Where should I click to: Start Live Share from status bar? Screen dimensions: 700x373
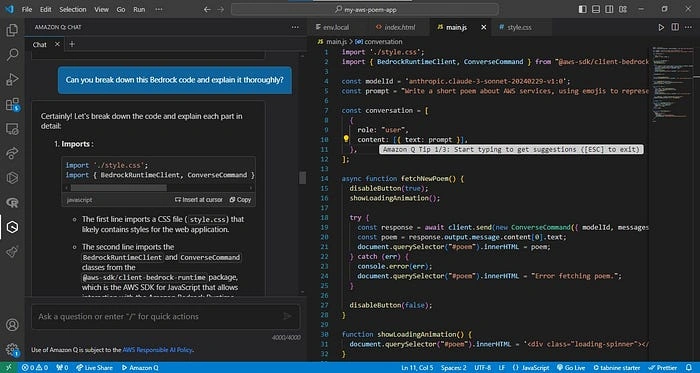click(x=94, y=368)
